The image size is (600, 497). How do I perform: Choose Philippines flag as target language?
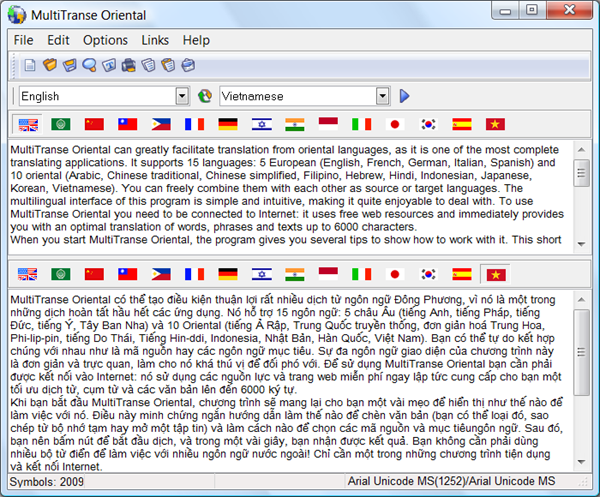tap(161, 274)
